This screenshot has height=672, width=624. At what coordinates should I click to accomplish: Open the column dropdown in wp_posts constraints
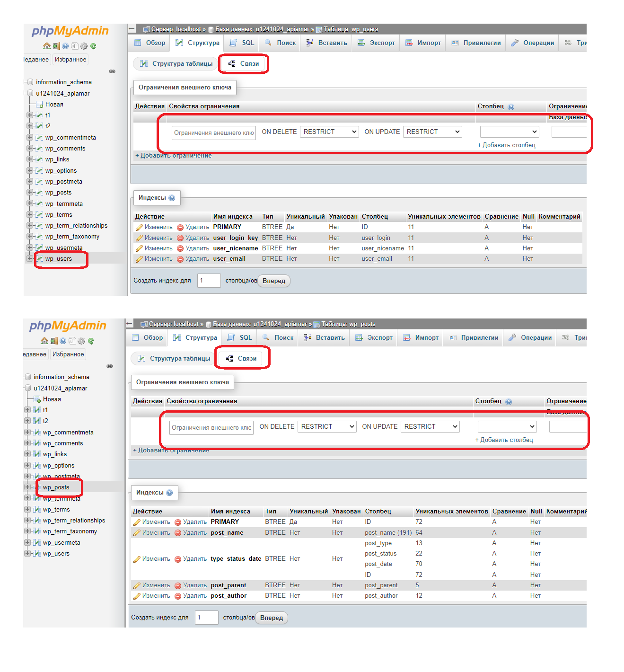tap(507, 427)
